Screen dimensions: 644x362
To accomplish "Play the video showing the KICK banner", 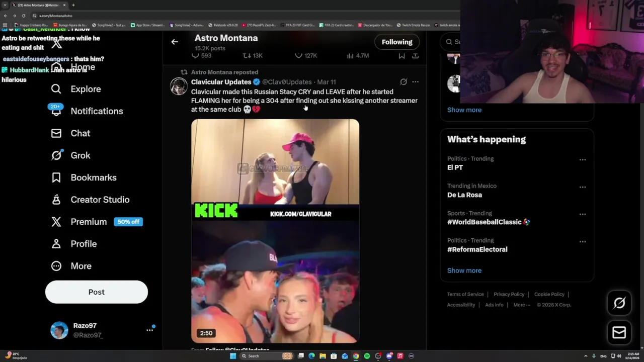I will point(275,231).
